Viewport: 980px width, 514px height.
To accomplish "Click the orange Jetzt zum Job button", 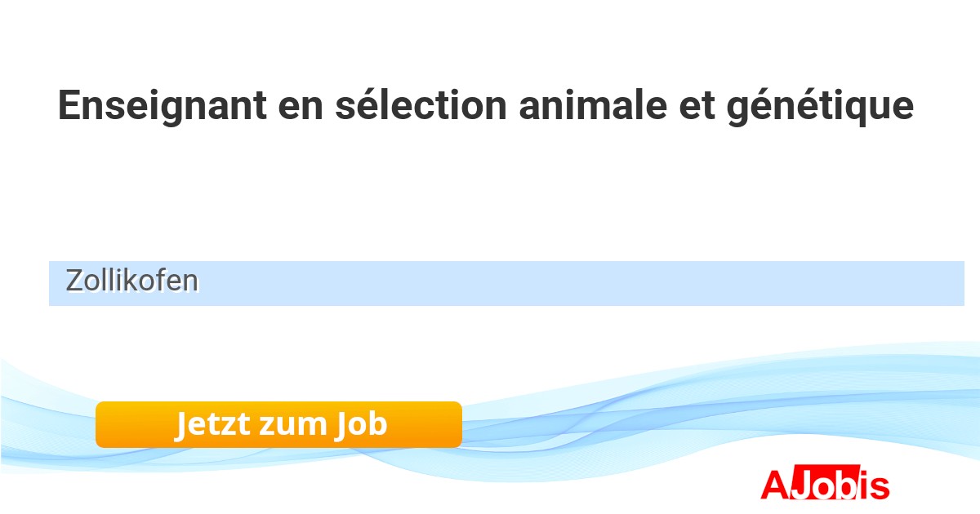I will (x=278, y=424).
